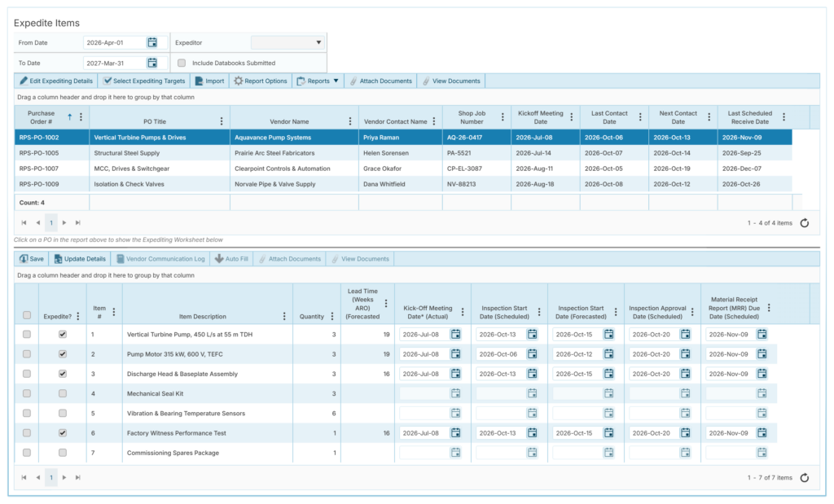Select row checkbox for Factory Witness Performance Test
The image size is (834, 504).
point(27,433)
